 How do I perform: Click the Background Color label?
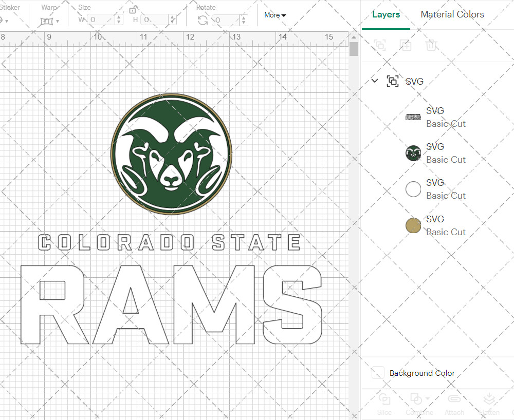tap(422, 373)
